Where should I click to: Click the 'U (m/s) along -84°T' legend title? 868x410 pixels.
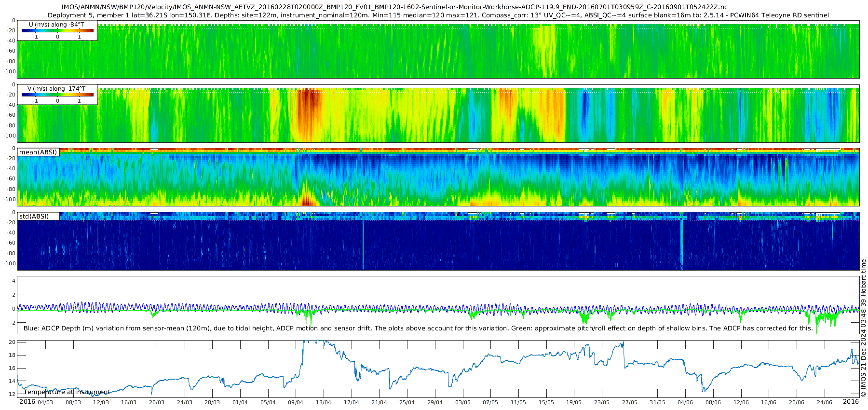(56, 25)
